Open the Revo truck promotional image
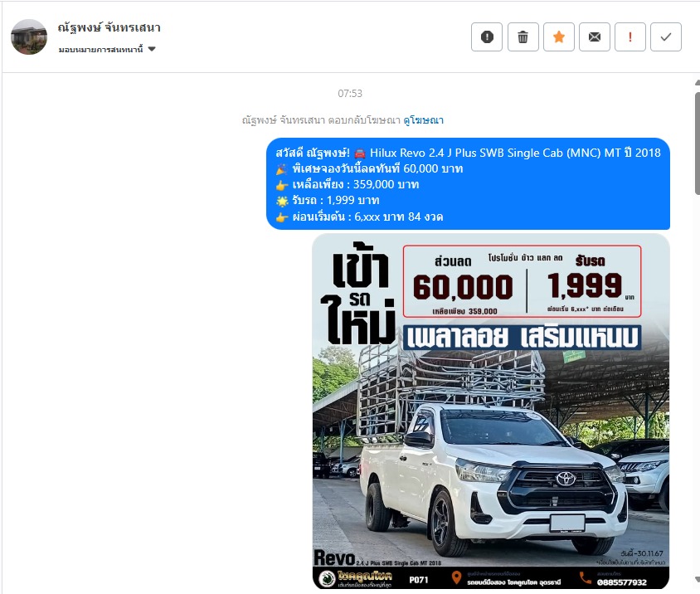 point(491,411)
